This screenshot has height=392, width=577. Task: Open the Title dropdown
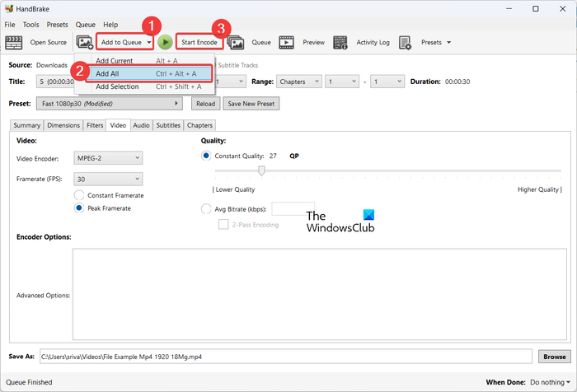point(55,82)
